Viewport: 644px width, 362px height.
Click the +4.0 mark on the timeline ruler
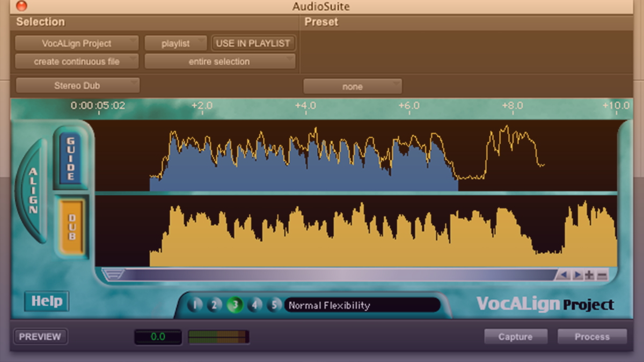[x=305, y=106]
